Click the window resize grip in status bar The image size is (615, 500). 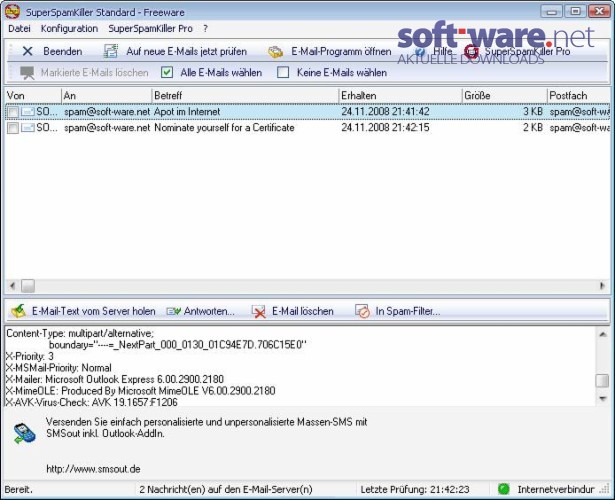[x=606, y=490]
